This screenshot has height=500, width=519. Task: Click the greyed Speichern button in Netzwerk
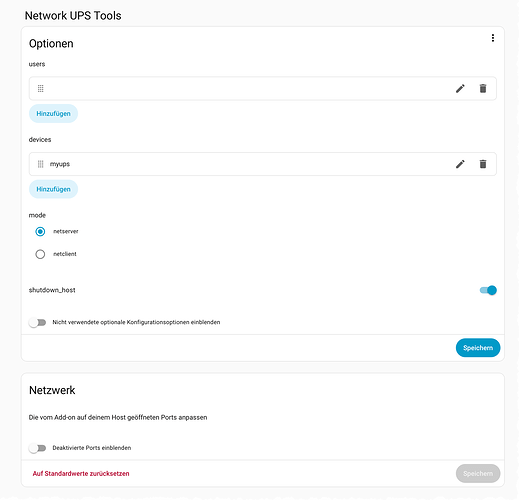point(478,473)
